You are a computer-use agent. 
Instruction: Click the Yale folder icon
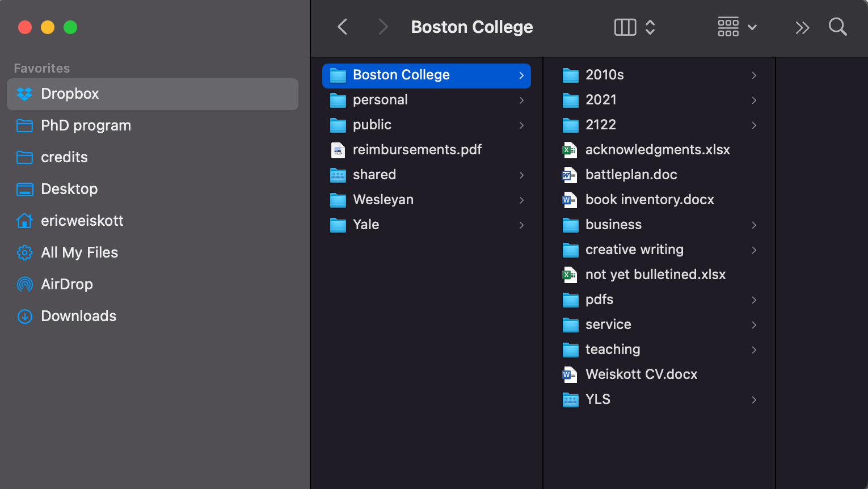pyautogui.click(x=338, y=225)
